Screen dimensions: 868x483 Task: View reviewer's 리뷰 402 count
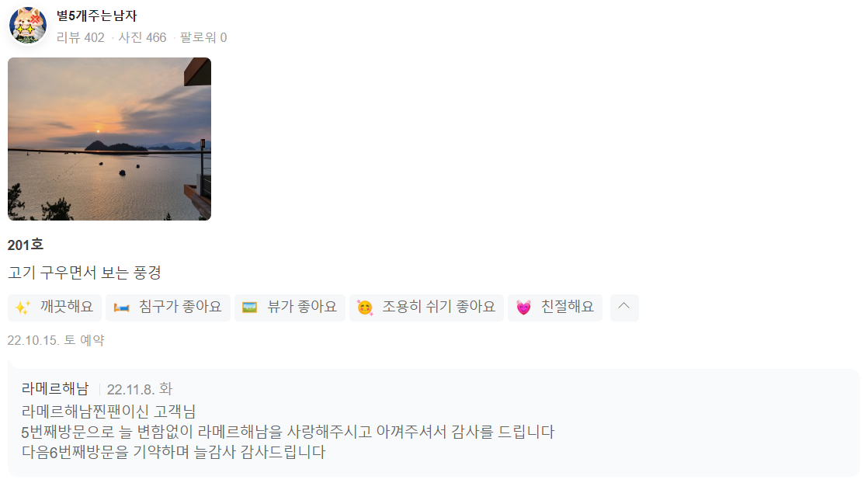pos(81,38)
